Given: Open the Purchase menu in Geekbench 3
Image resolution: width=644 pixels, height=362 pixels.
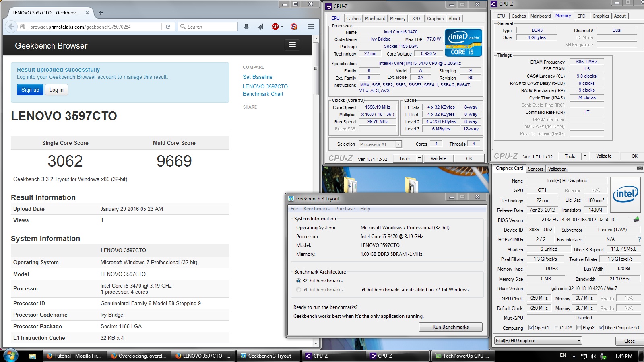Looking at the screenshot, I should pos(345,209).
